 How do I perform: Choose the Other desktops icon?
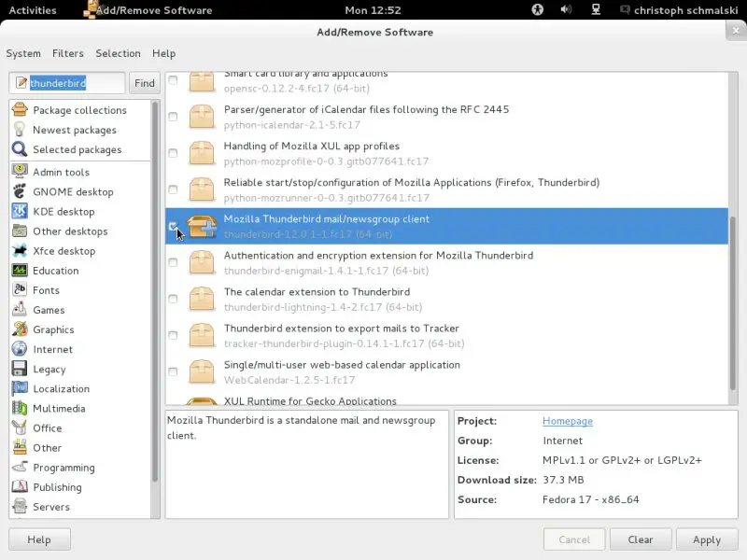[x=20, y=231]
